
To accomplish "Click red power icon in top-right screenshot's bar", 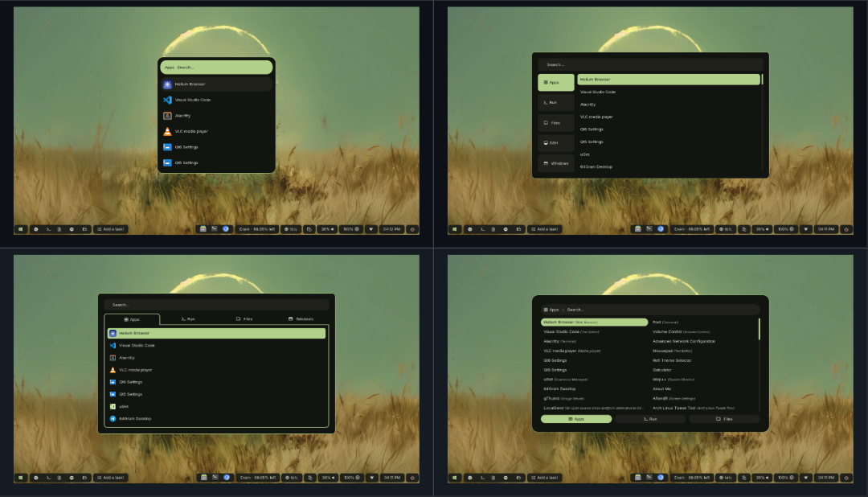I will (x=846, y=229).
